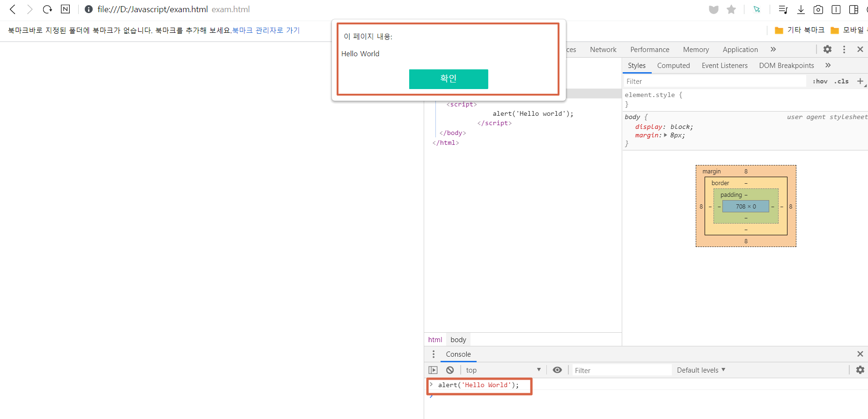Open Console settings gear

coord(860,370)
